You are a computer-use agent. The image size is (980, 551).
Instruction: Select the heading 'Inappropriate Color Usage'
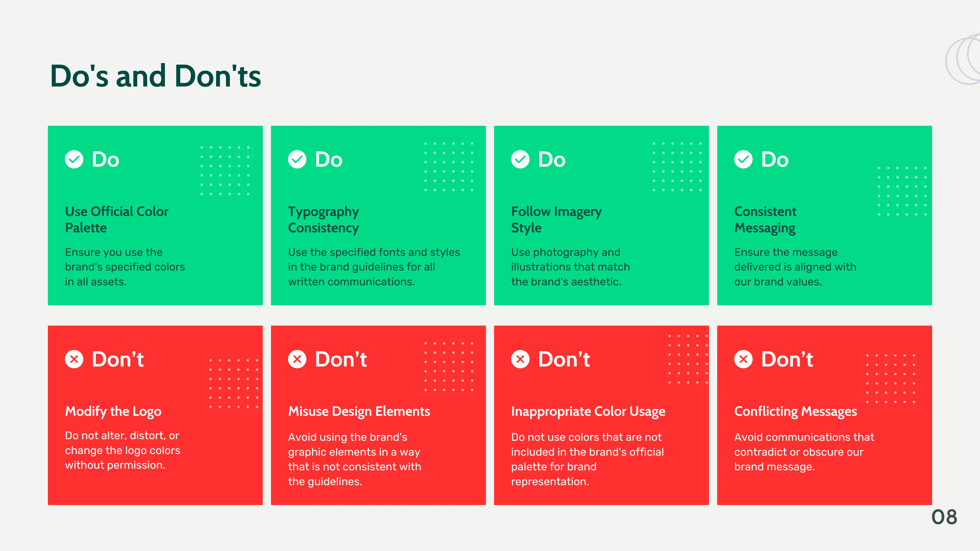click(x=588, y=411)
